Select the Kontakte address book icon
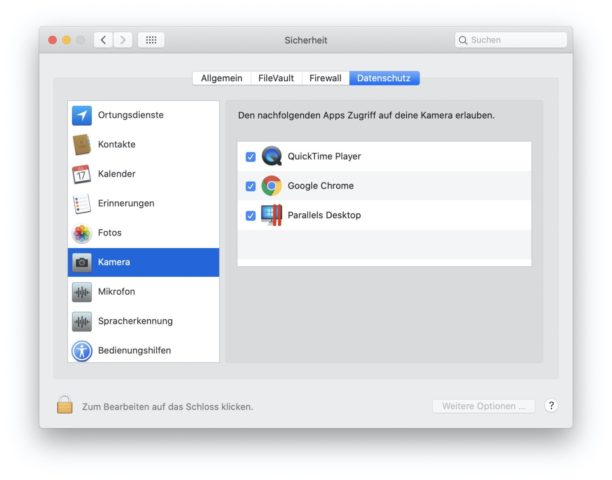This screenshot has width=612, height=480. pos(82,144)
